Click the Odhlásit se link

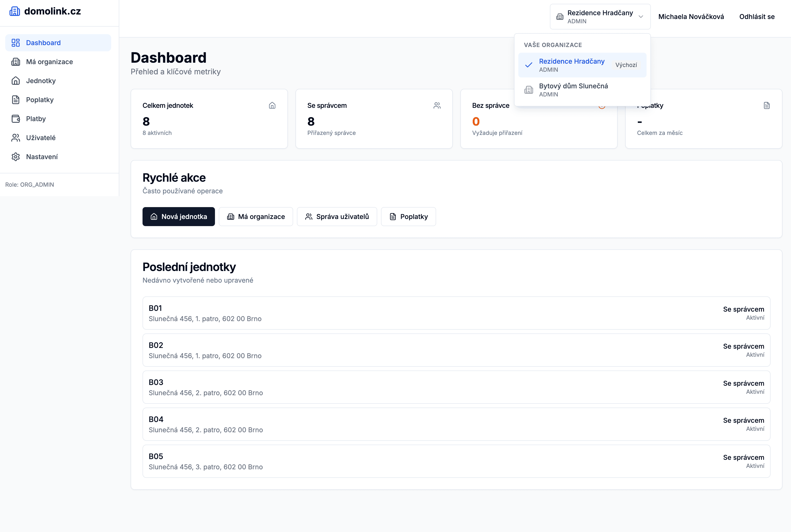pyautogui.click(x=757, y=17)
